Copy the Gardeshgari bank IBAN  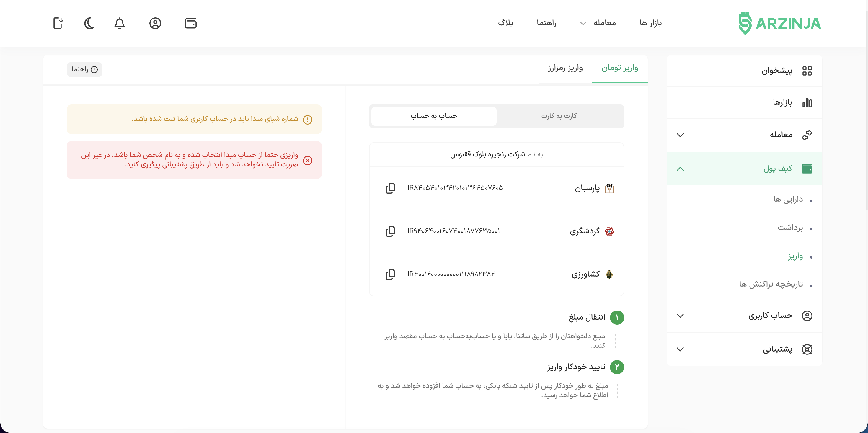391,231
